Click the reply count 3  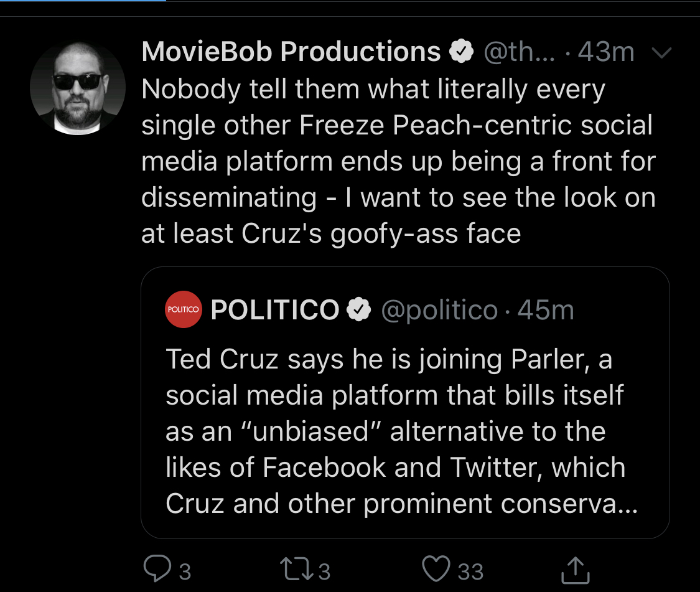(x=185, y=571)
